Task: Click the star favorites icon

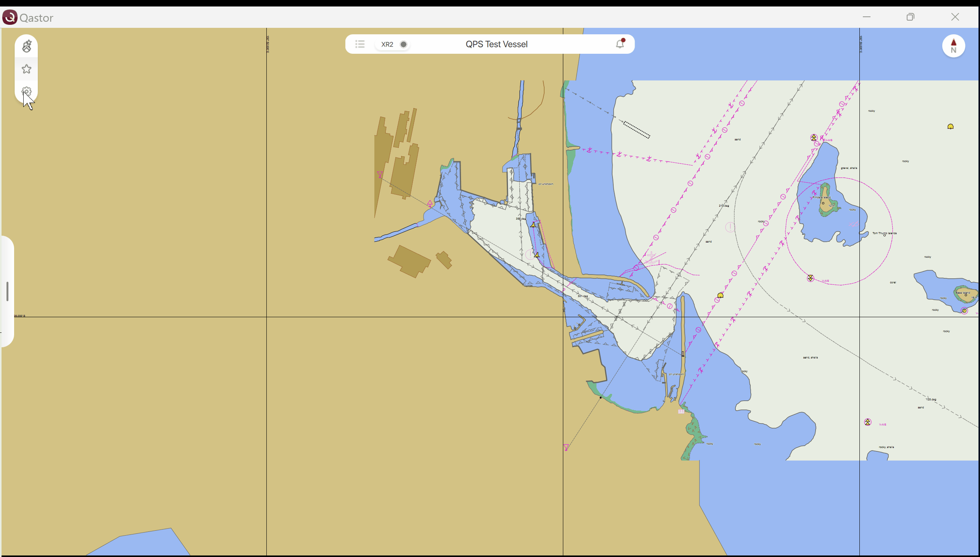Action: (x=26, y=69)
